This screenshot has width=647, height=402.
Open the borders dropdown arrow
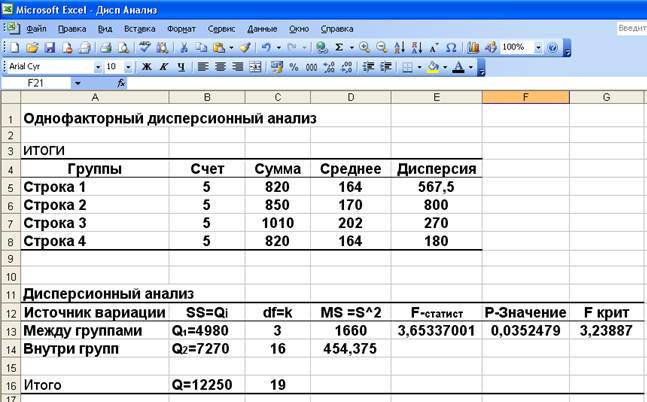tap(419, 67)
